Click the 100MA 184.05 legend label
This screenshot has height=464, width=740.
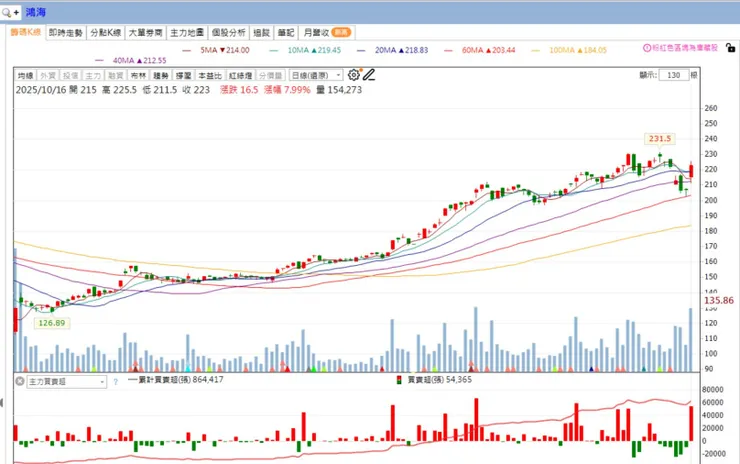578,50
